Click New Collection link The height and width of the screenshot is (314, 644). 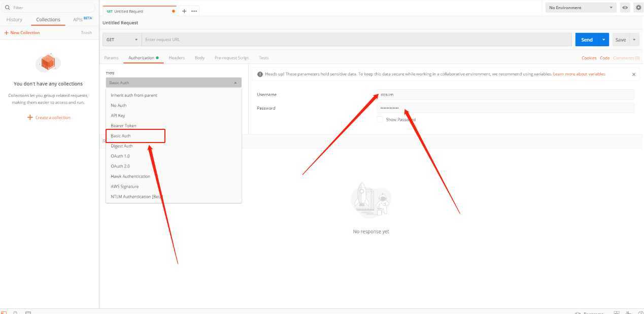22,32
